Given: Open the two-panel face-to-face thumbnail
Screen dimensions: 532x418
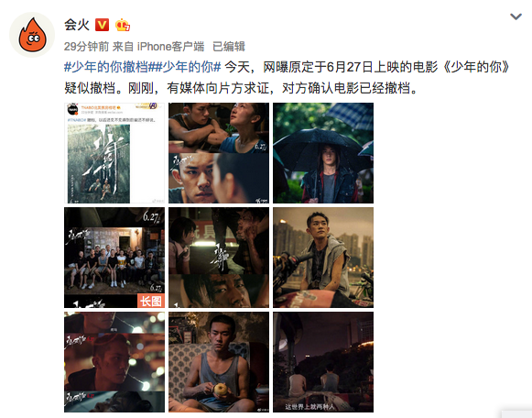Looking at the screenshot, I should [x=219, y=153].
